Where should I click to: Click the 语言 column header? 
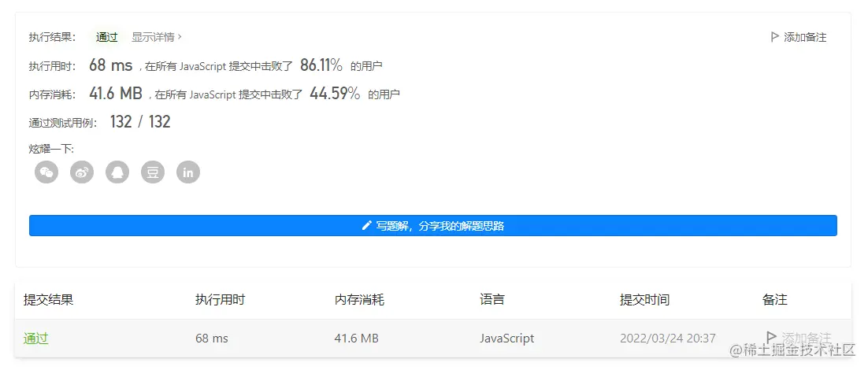click(492, 300)
